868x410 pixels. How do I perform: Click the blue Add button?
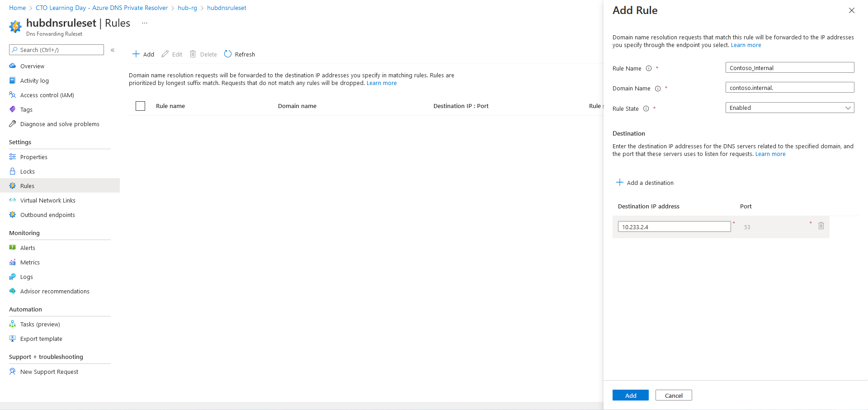pos(631,395)
